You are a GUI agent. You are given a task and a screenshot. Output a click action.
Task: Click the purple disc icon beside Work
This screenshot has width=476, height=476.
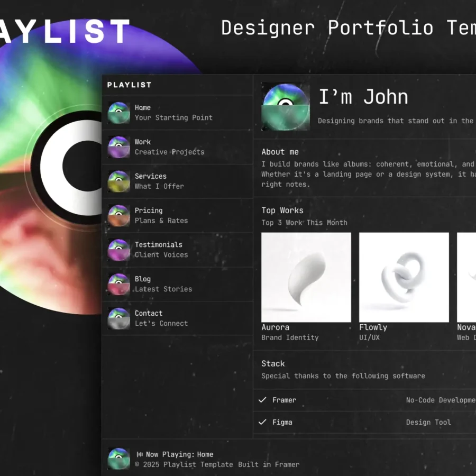[118, 147]
